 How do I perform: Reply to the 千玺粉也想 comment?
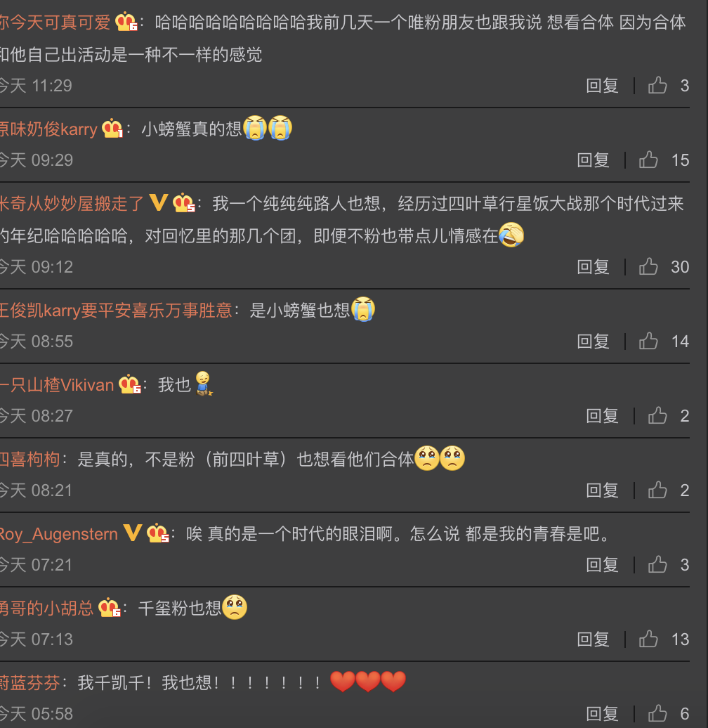(593, 639)
